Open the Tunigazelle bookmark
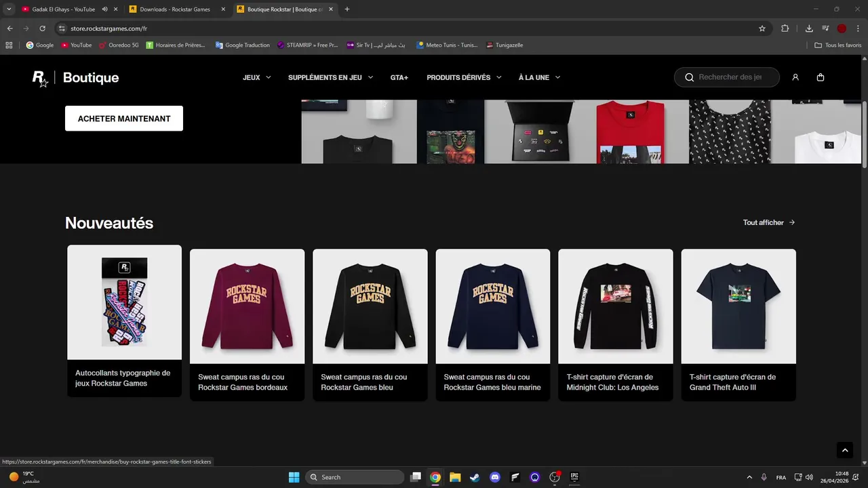 505,45
